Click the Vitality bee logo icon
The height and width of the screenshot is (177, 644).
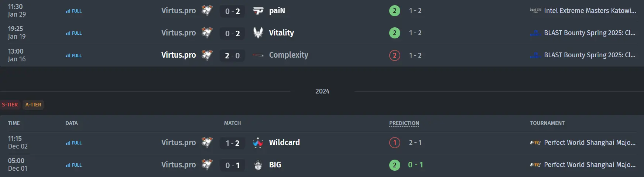click(258, 33)
